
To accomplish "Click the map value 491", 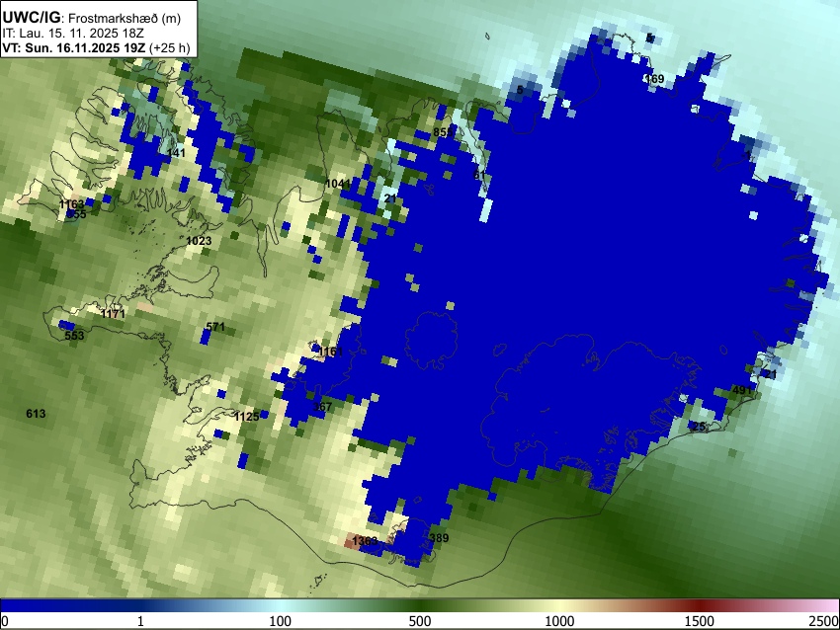I will point(742,390).
